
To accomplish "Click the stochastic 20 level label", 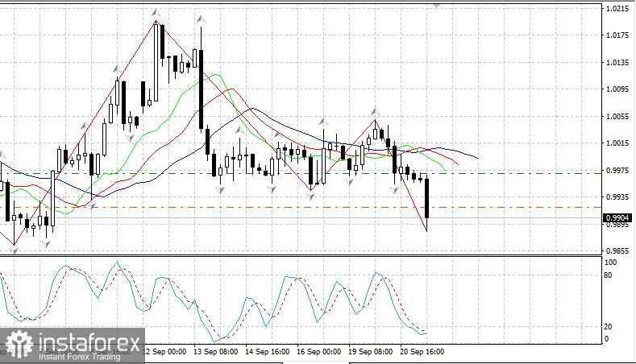I will (x=610, y=326).
